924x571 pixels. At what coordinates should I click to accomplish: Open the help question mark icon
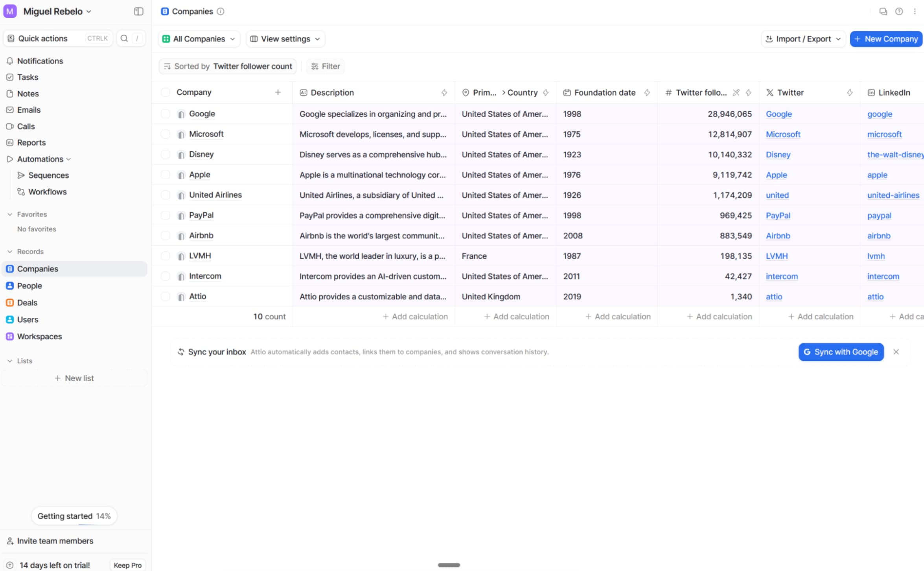point(899,11)
